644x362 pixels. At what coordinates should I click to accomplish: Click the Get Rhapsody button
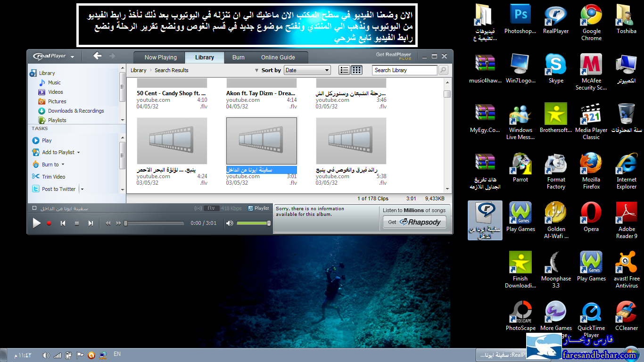click(x=414, y=222)
